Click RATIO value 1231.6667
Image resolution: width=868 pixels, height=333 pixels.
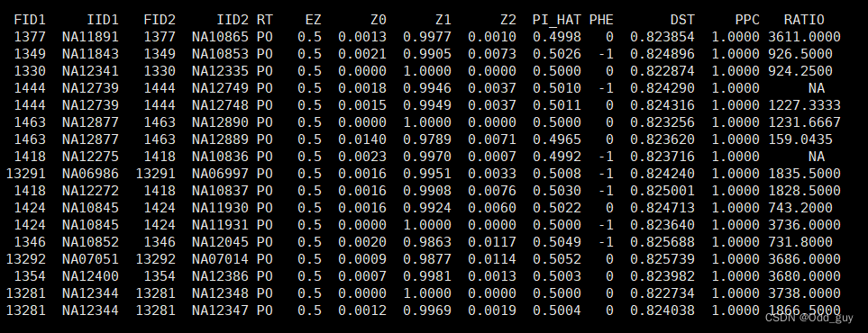804,122
